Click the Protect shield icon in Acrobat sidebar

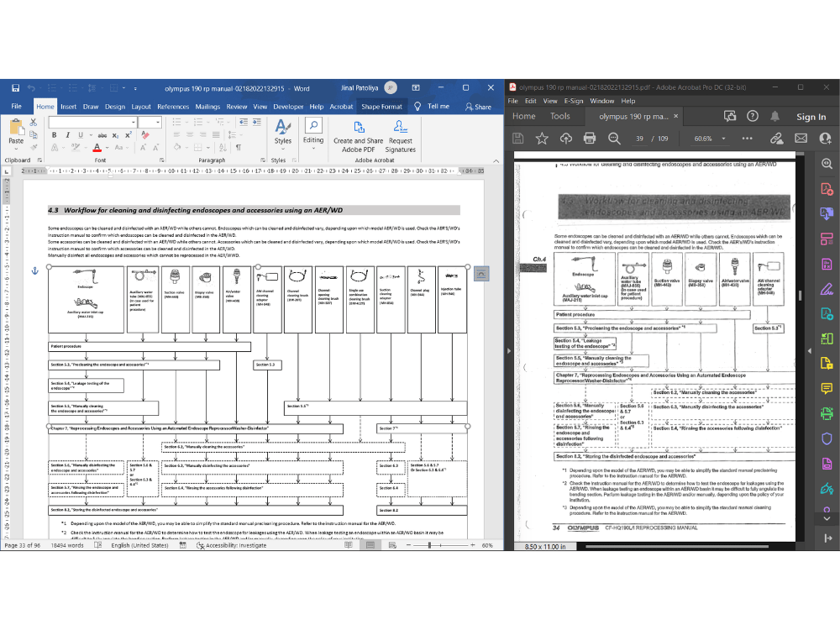tap(827, 438)
